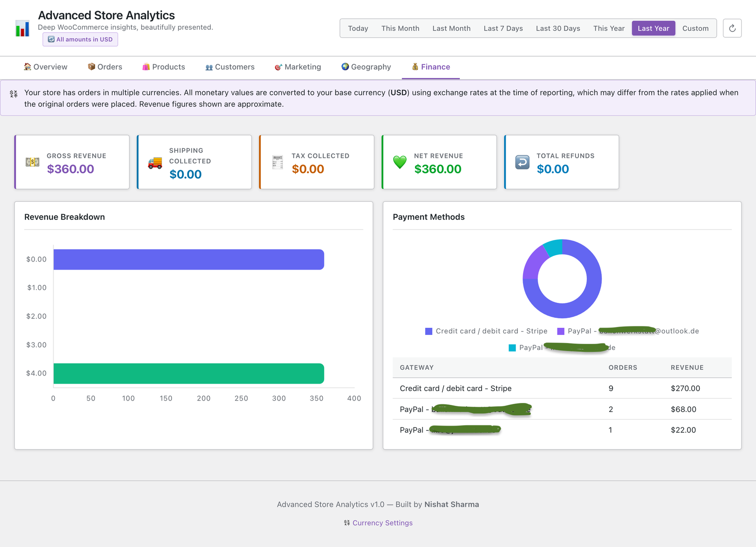Image resolution: width=756 pixels, height=547 pixels.
Task: Choose the Last 30 Days range
Action: point(558,28)
